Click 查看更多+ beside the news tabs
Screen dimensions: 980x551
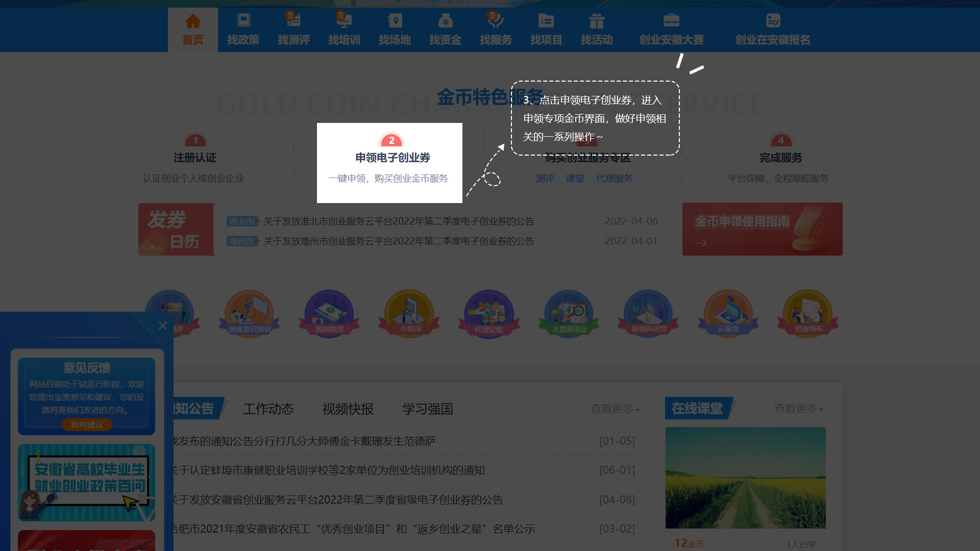click(x=615, y=409)
